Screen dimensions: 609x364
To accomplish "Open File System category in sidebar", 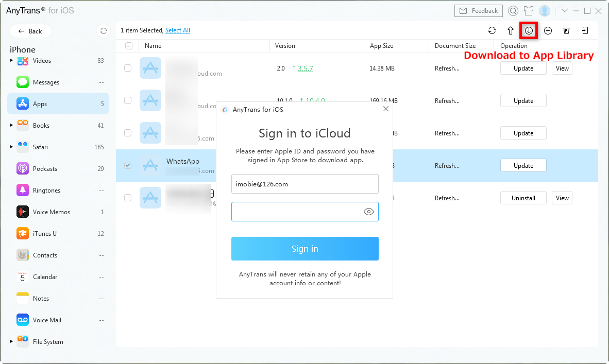I will 58,342.
